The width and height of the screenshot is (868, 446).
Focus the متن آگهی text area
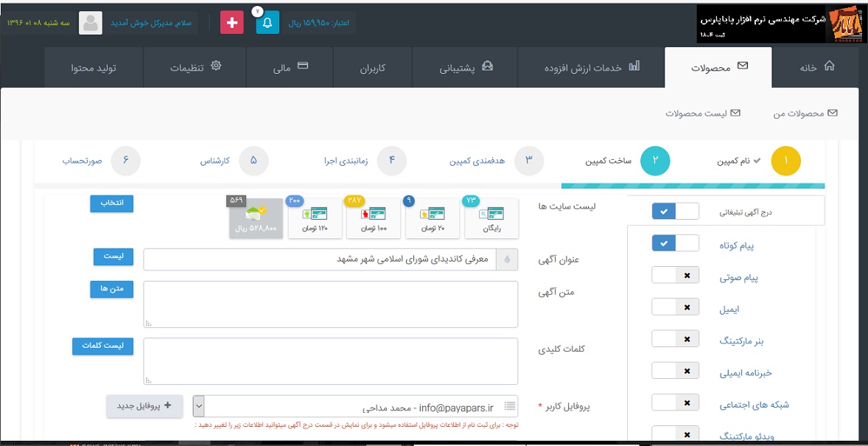(331, 304)
